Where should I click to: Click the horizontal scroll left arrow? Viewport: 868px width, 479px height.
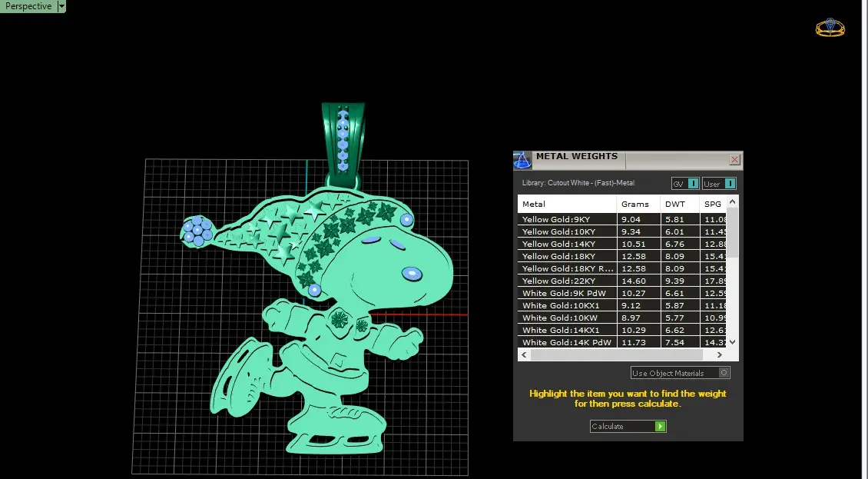click(524, 354)
